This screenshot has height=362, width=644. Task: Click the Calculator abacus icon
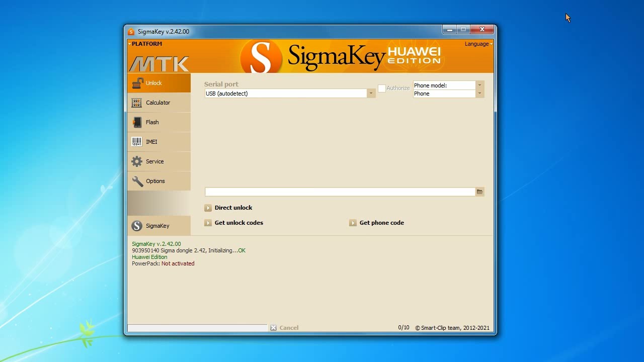(137, 103)
